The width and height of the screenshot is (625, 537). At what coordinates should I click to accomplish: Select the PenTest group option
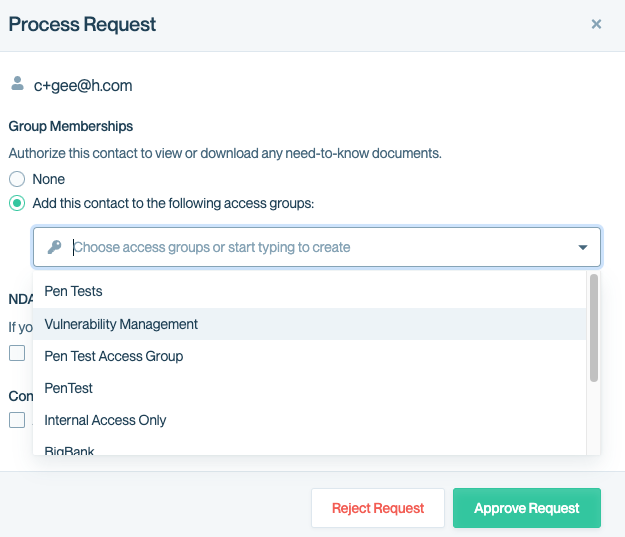[69, 388]
